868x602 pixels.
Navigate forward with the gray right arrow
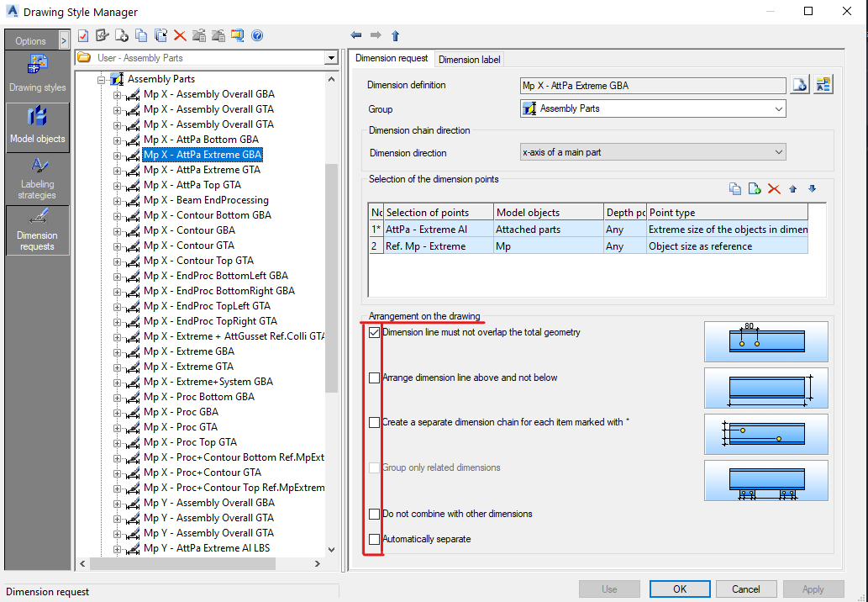[376, 35]
